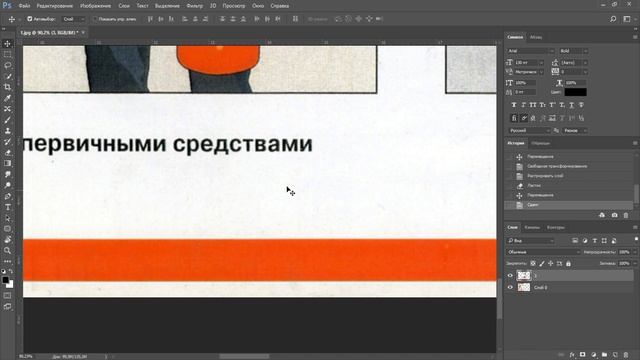
Task: Select the Rectangular Marquee tool
Action: [x=7, y=54]
